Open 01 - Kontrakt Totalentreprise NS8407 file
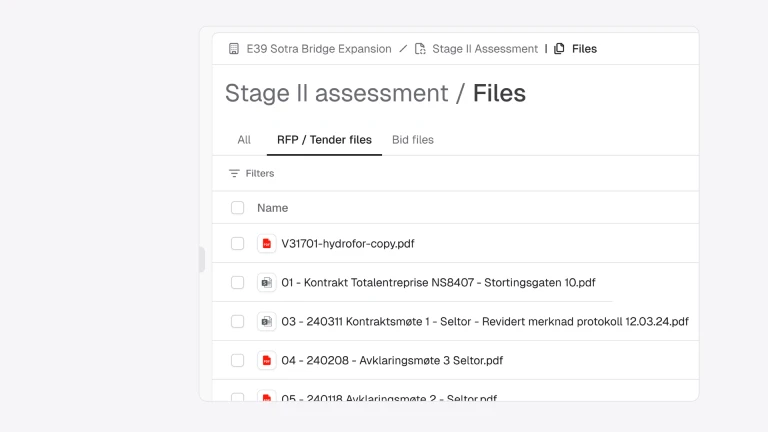 click(438, 283)
